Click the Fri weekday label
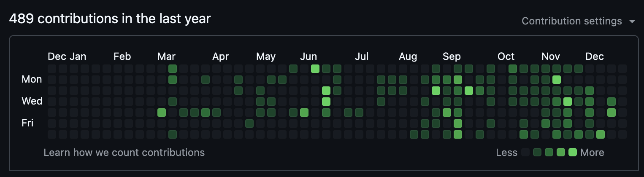 click(x=27, y=123)
